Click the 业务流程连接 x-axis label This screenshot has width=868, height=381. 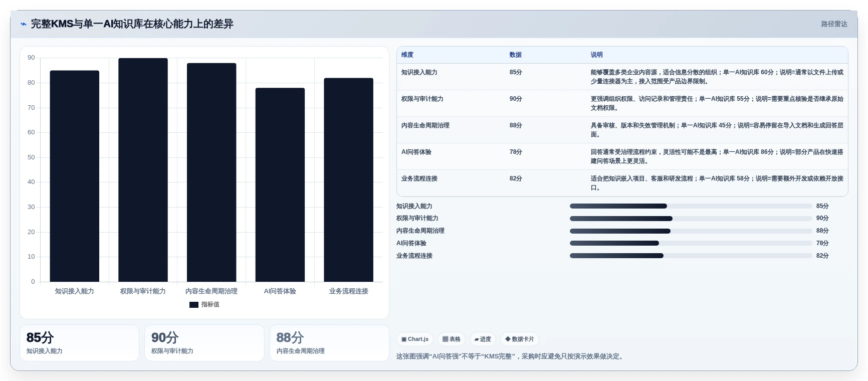coord(348,291)
